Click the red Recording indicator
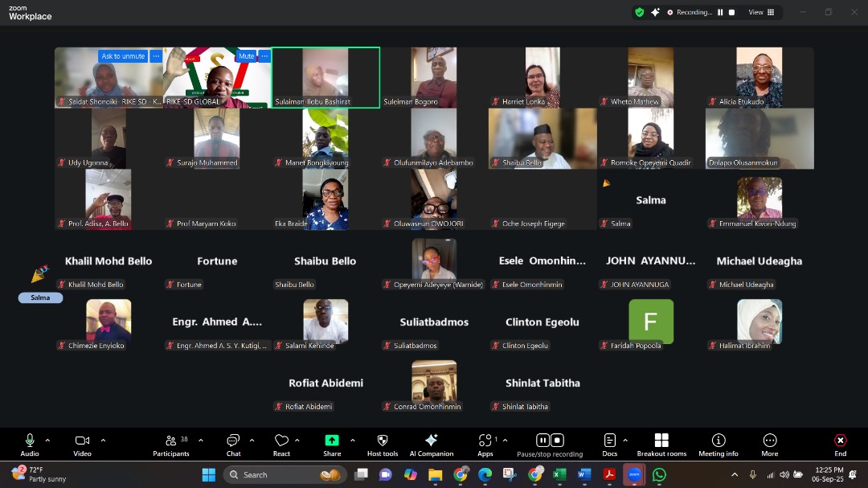This screenshot has width=868, height=488. (690, 12)
